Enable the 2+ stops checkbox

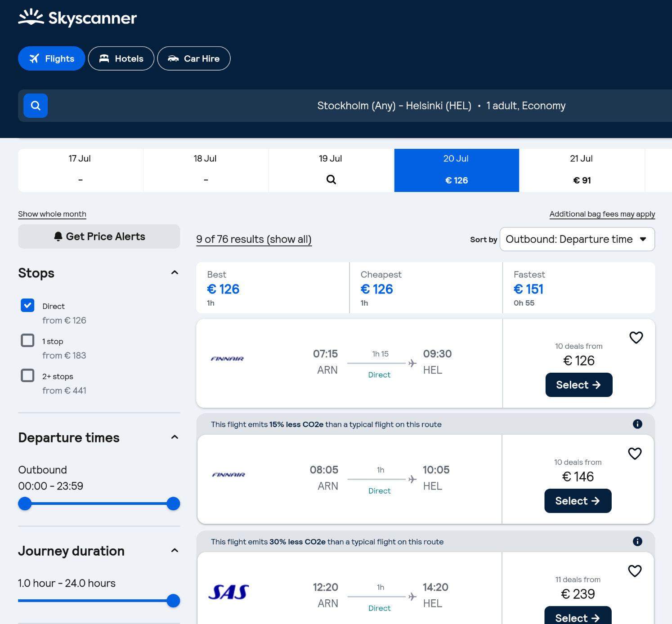pos(27,375)
